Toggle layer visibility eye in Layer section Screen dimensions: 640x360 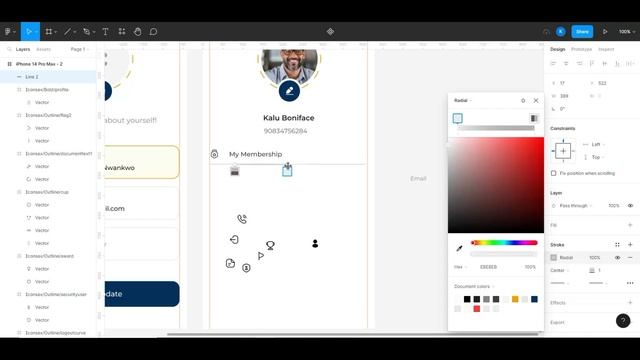click(x=630, y=206)
